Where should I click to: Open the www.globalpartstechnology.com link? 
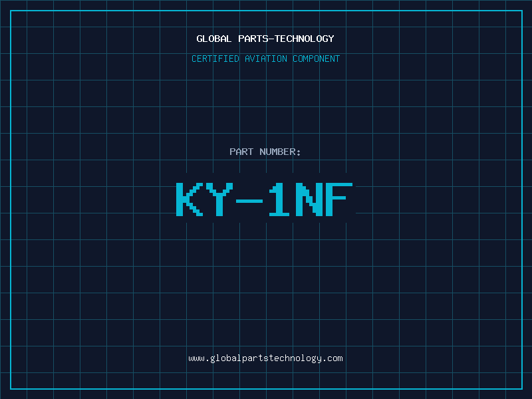(x=265, y=358)
